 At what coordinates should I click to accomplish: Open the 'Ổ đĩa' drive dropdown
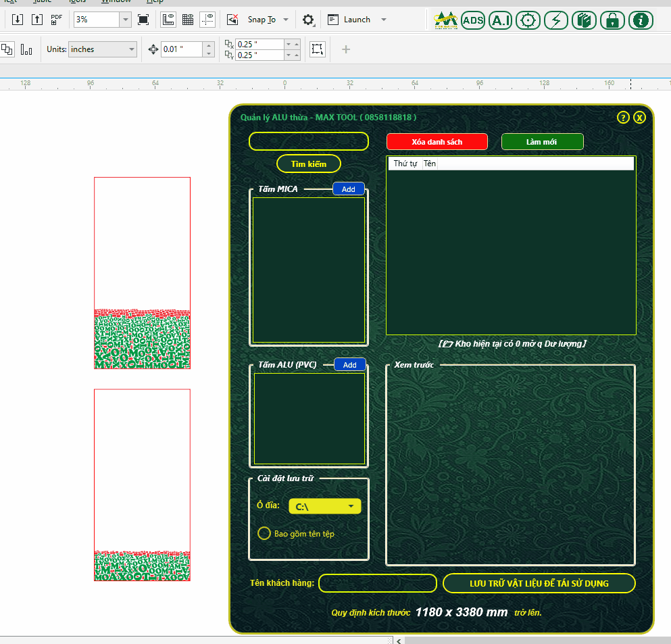(325, 507)
